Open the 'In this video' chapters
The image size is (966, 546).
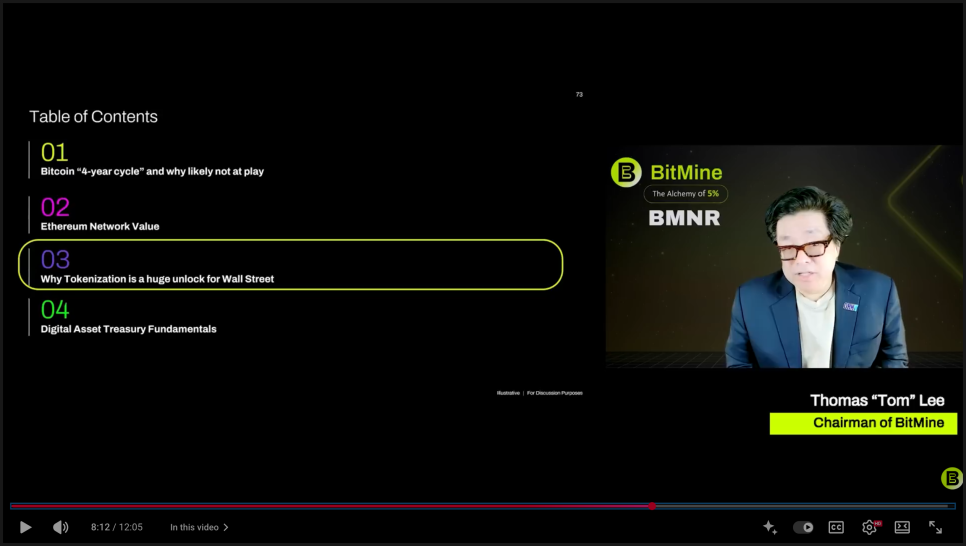pyautogui.click(x=199, y=527)
